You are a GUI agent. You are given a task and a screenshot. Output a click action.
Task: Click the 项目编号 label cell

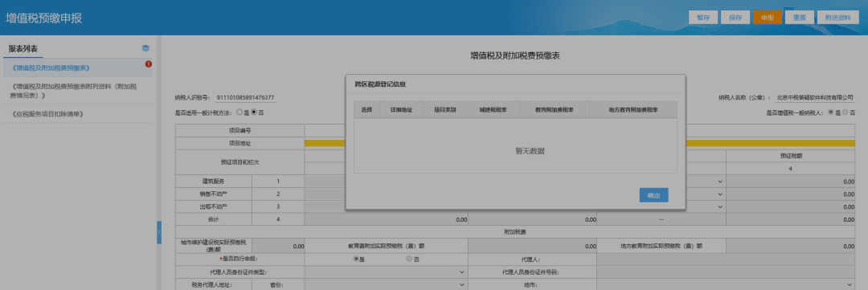coord(240,131)
